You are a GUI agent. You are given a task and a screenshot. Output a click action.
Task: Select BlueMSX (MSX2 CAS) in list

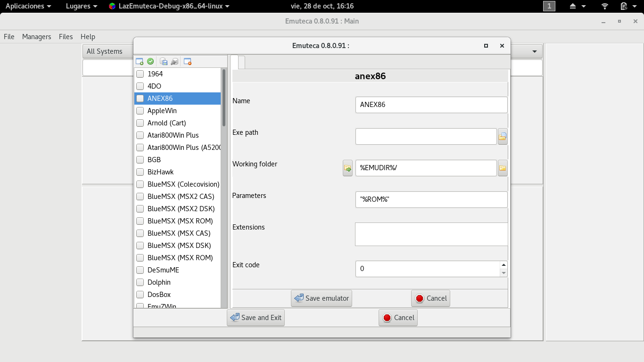pyautogui.click(x=177, y=197)
